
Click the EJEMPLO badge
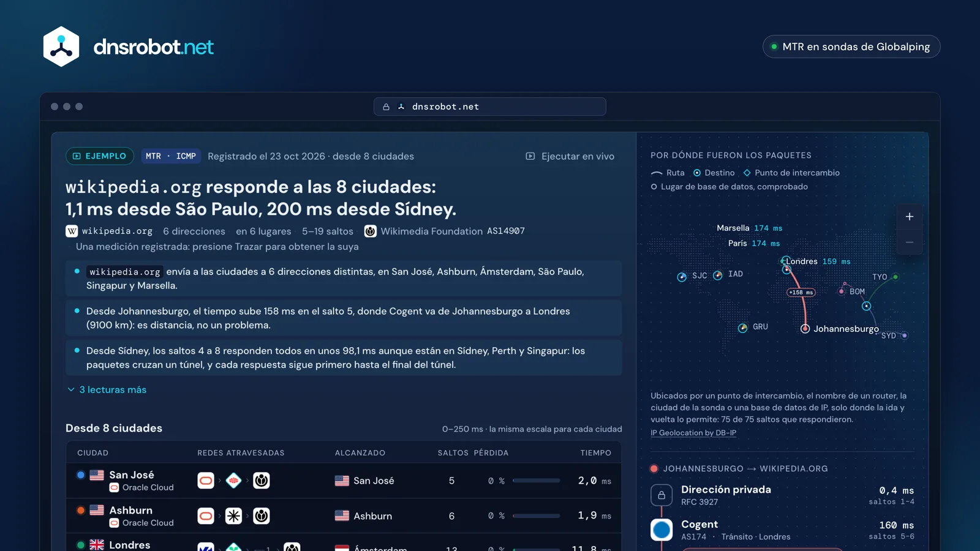pos(100,156)
